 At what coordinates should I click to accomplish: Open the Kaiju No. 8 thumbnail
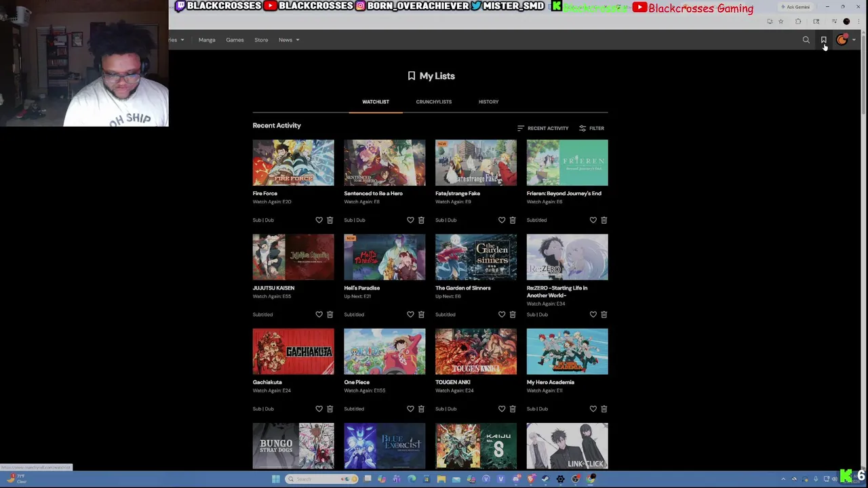(476, 446)
